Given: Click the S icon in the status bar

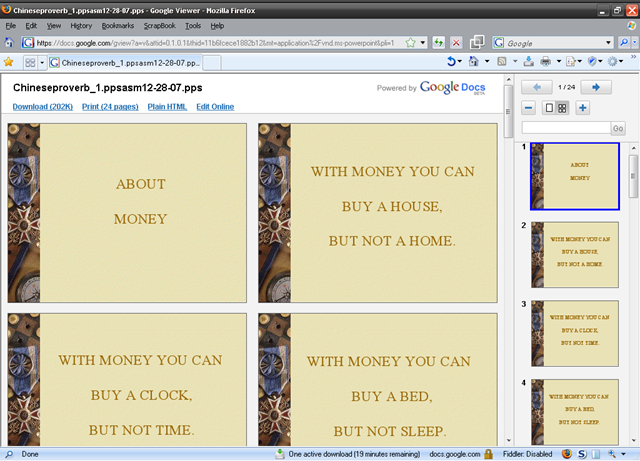Looking at the screenshot, I should (582, 454).
